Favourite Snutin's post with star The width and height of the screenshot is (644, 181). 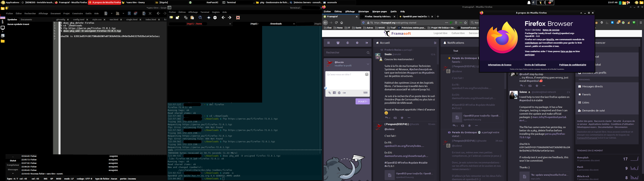click(x=402, y=118)
